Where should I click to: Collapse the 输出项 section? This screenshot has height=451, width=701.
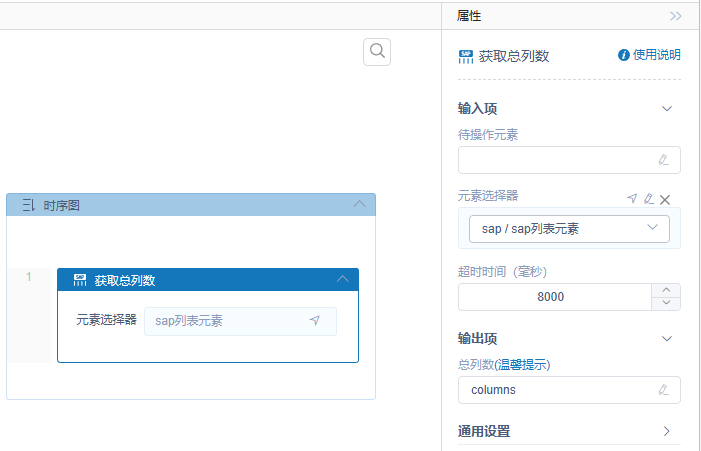pos(667,339)
